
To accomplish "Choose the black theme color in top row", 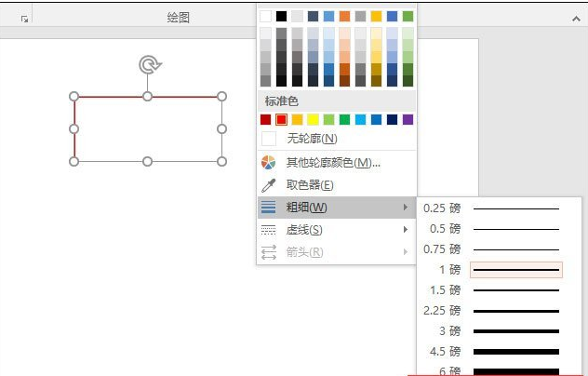I will click(x=281, y=16).
